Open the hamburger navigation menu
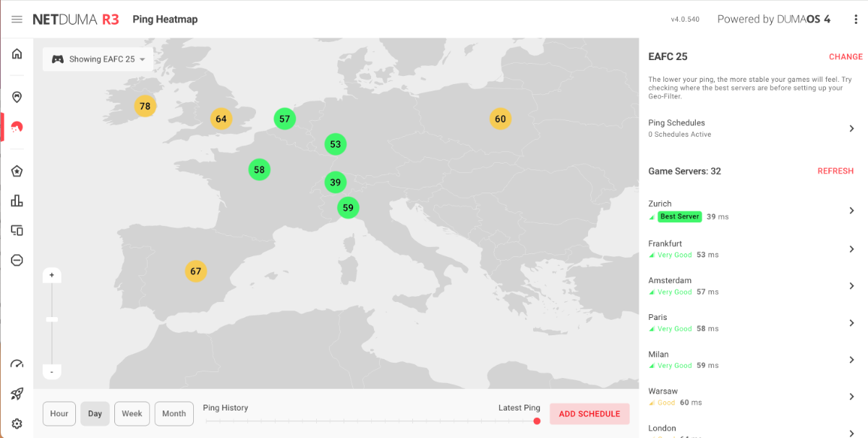The image size is (868, 438). point(17,20)
